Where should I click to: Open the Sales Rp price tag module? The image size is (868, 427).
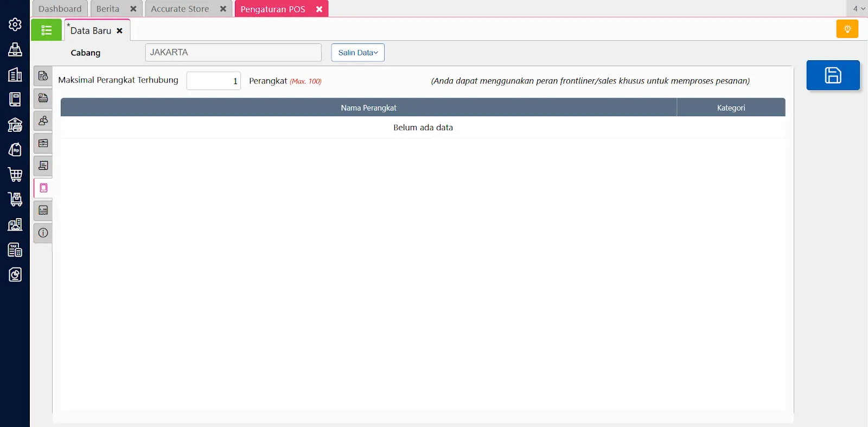[15, 149]
